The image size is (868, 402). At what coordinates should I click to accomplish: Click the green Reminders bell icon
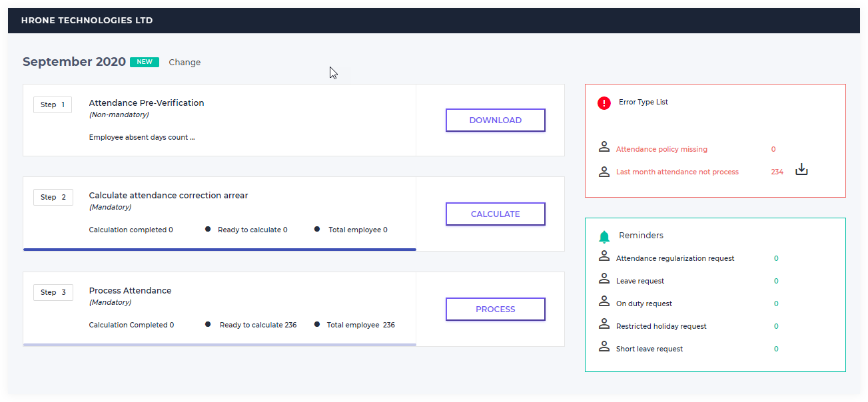tap(604, 236)
